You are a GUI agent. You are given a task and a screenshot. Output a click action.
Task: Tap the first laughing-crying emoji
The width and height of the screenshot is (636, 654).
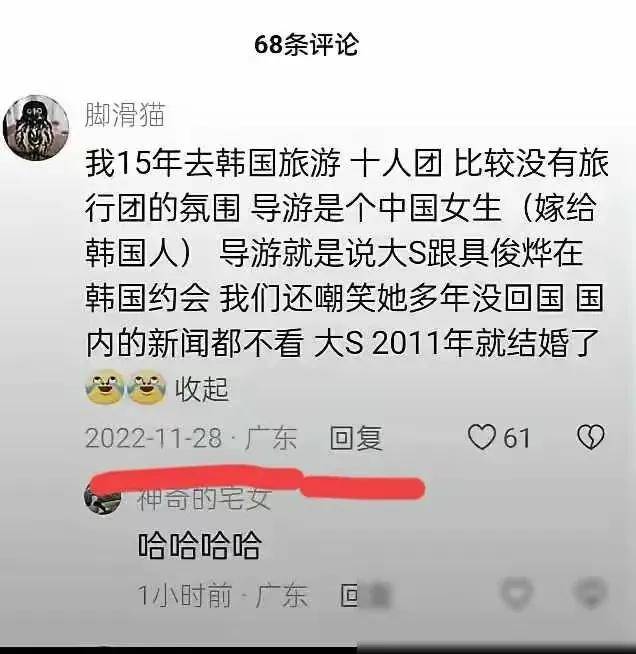tap(105, 388)
